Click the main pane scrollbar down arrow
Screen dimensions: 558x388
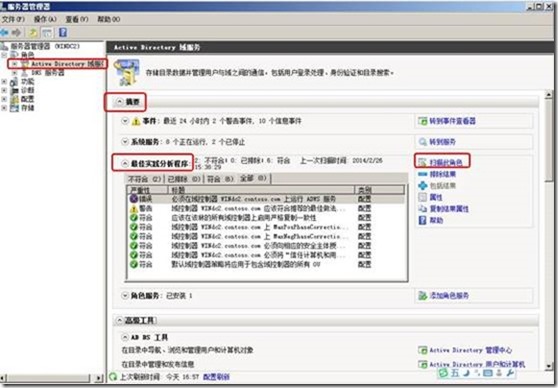pyautogui.click(x=549, y=366)
